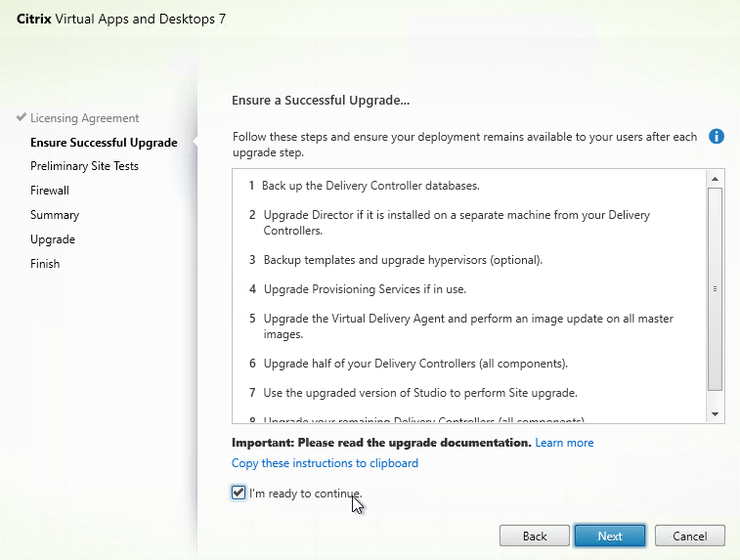Copy these instructions to clipboard
This screenshot has width=740, height=560.
tap(325, 463)
